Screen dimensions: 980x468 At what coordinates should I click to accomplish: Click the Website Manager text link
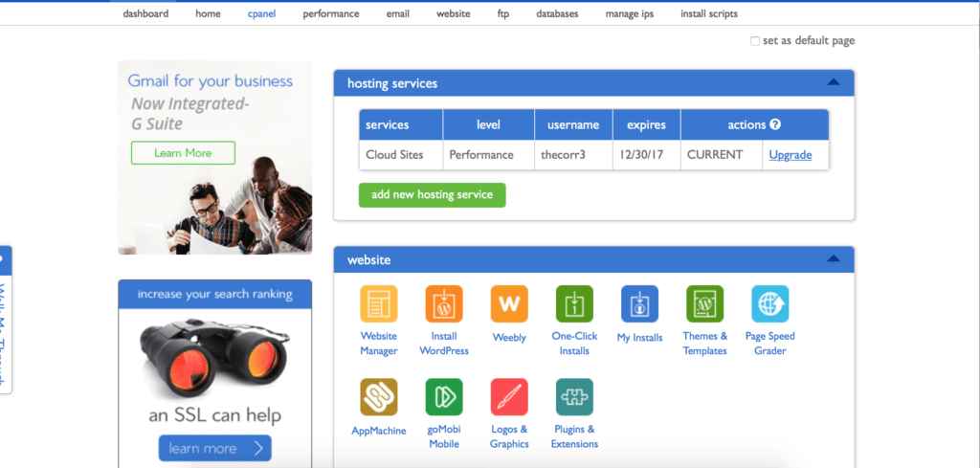point(379,344)
